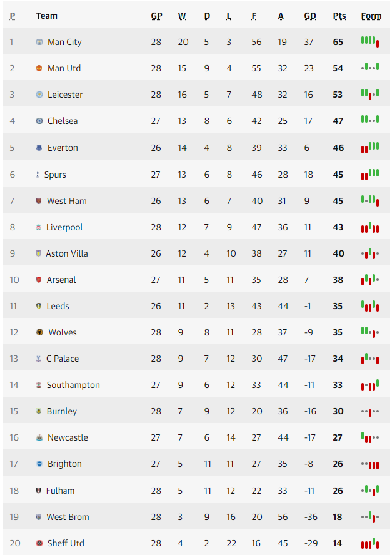The image size is (392, 557).
Task: Click Man City's form guide bars
Action: tap(370, 41)
